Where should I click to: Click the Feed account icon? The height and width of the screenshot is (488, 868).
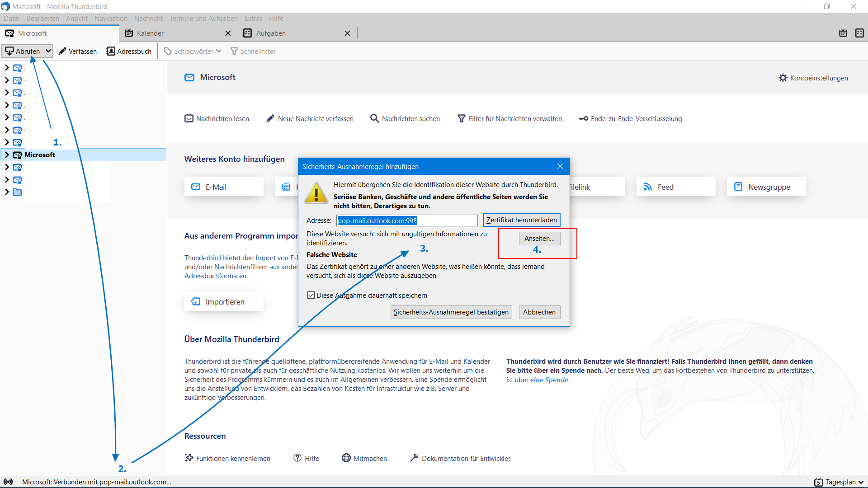coord(648,187)
